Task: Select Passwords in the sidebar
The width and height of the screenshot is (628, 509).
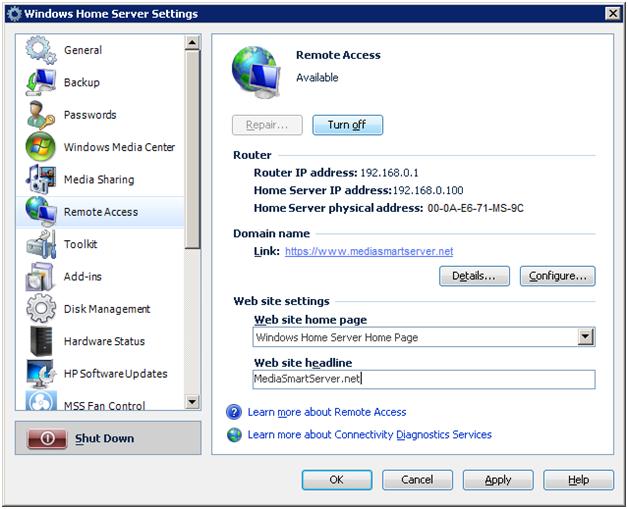Action: pyautogui.click(x=90, y=115)
